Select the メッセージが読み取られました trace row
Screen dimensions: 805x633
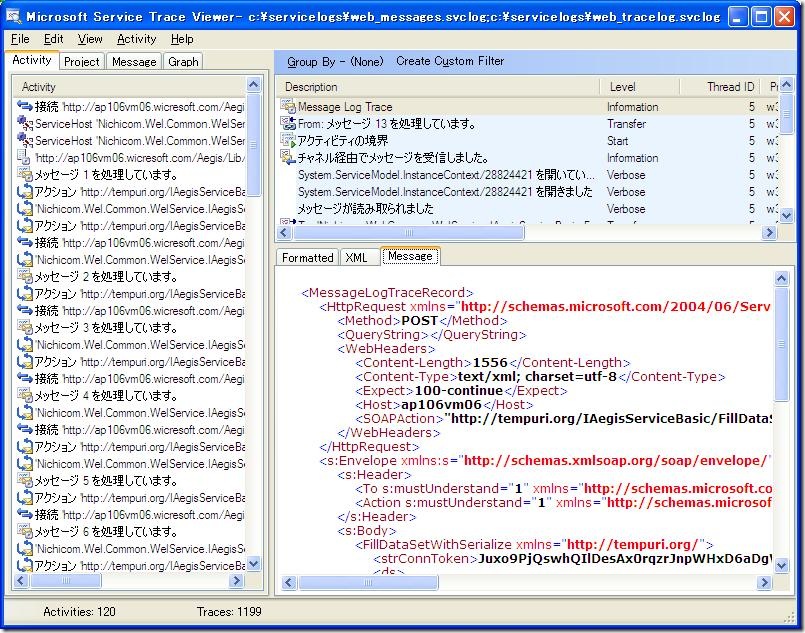[528, 208]
